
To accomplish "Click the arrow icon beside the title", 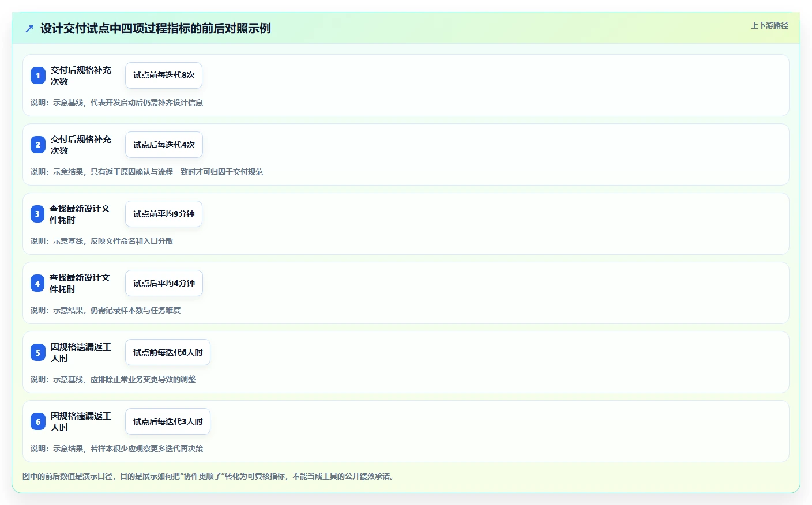I will pyautogui.click(x=29, y=28).
